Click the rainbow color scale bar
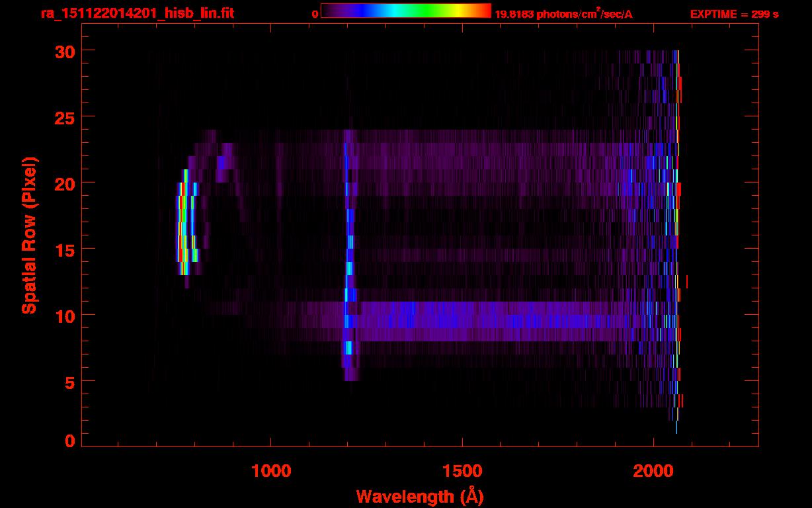Image resolution: width=812 pixels, height=508 pixels. pyautogui.click(x=406, y=11)
